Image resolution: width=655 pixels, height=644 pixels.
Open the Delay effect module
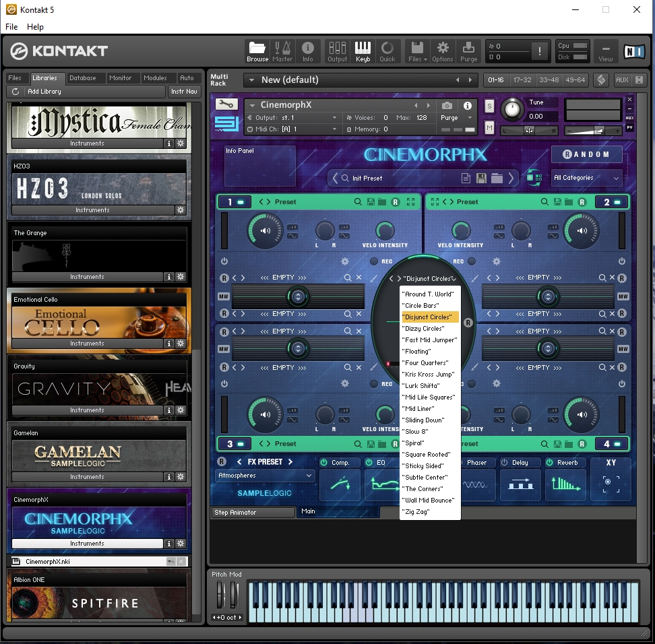pos(520,484)
